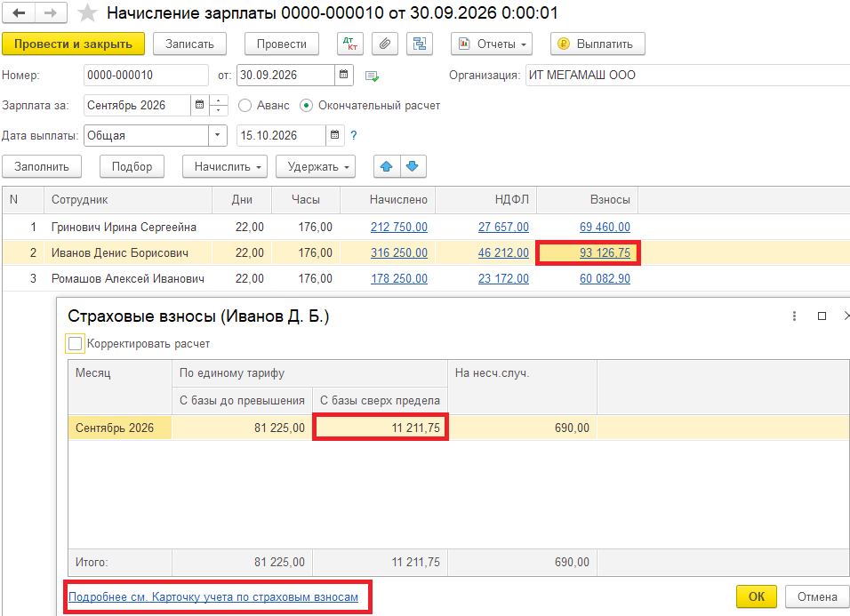This screenshot has height=616, width=850.
Task: Click the Организация input field
Action: pyautogui.click(x=685, y=76)
